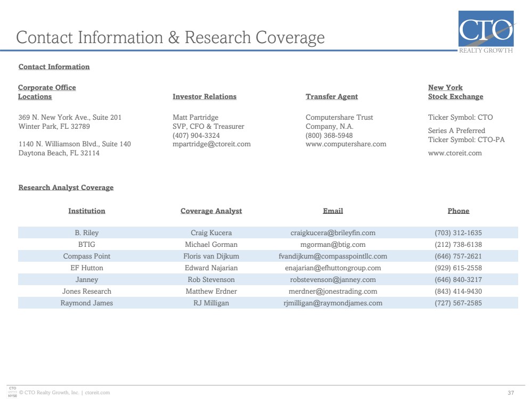Click the Institution column header

86,211
